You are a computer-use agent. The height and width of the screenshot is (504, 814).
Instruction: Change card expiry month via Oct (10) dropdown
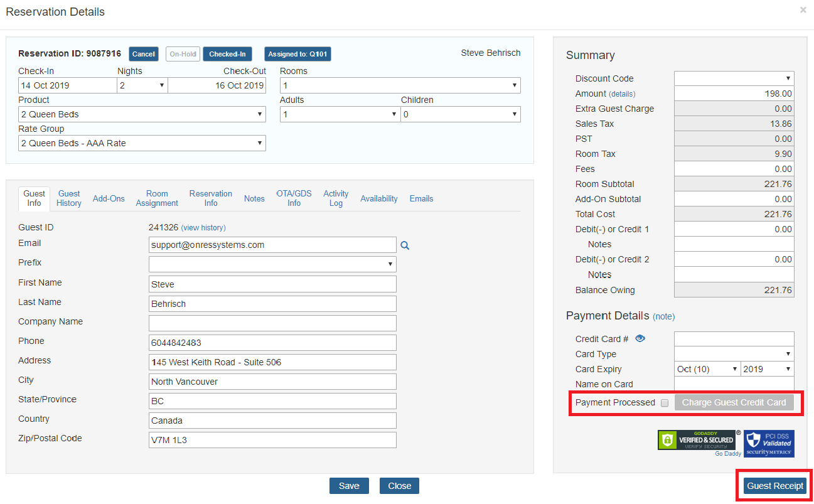707,368
